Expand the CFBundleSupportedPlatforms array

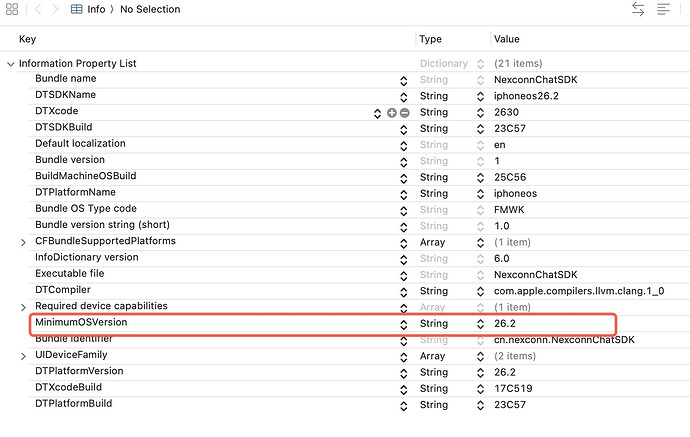point(24,242)
